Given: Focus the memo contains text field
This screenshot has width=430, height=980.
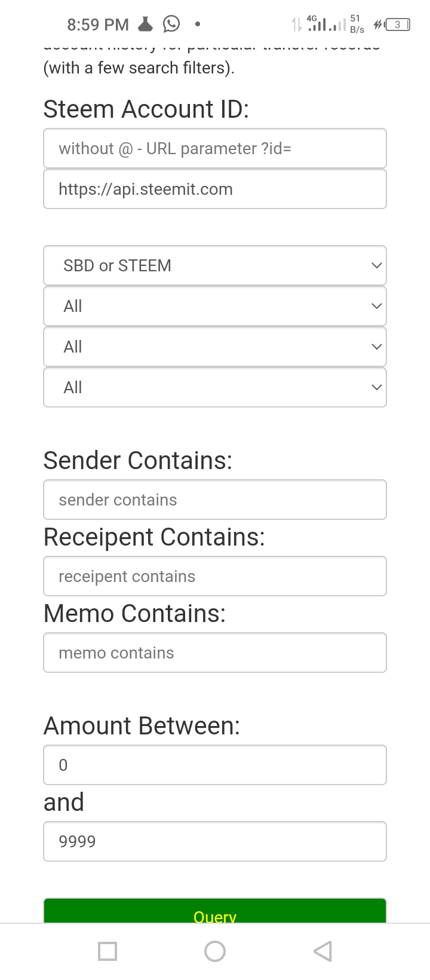Looking at the screenshot, I should click(215, 653).
